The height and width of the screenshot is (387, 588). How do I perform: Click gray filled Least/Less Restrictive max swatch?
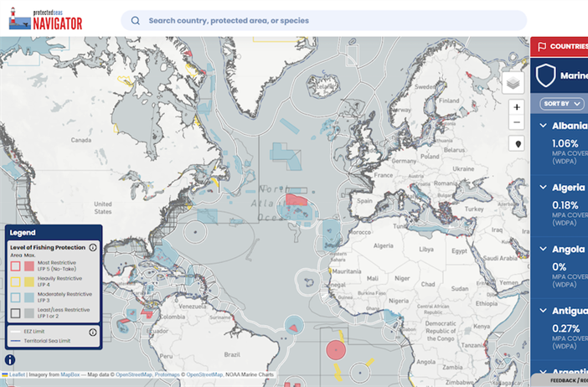pos(29,313)
